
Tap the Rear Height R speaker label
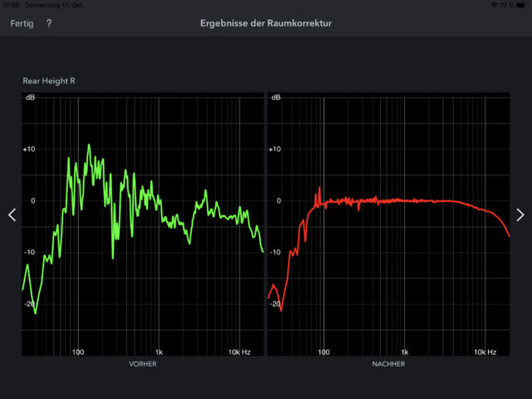pyautogui.click(x=50, y=81)
